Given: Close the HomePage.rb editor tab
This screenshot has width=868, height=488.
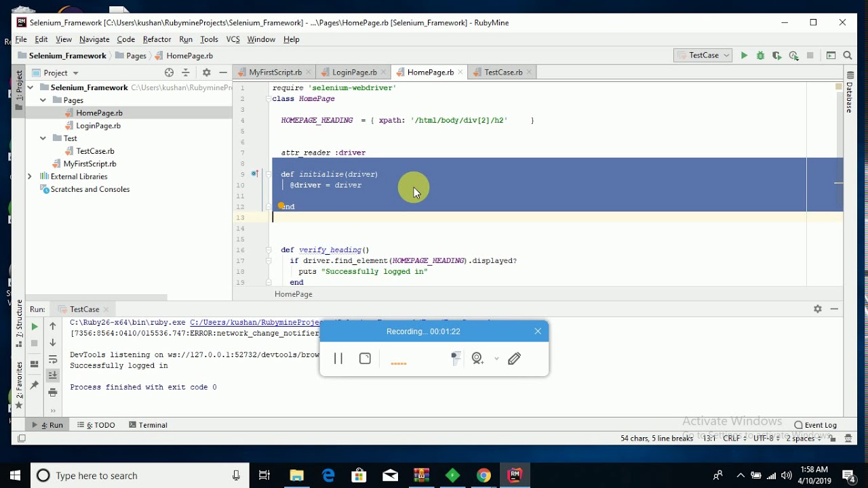Looking at the screenshot, I should click(x=461, y=73).
